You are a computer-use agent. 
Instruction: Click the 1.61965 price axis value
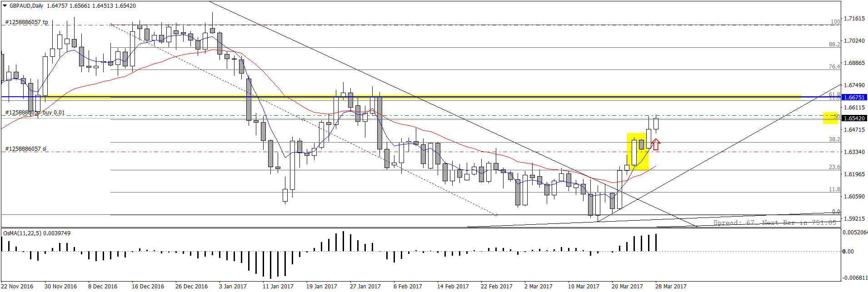click(854, 174)
